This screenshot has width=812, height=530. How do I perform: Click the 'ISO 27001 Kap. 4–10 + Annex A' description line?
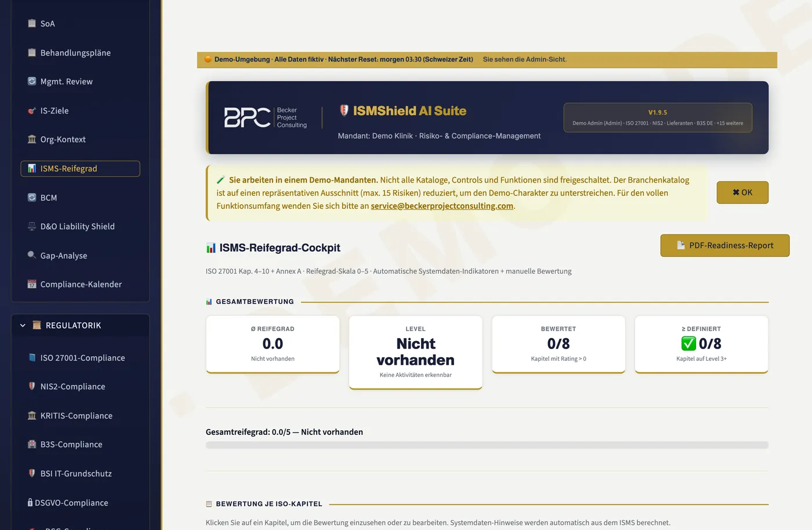point(389,271)
